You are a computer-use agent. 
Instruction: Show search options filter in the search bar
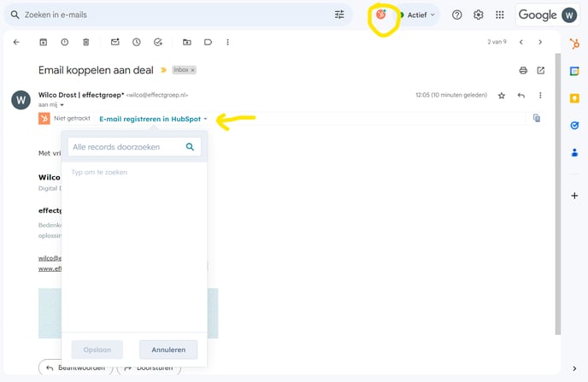coord(339,15)
